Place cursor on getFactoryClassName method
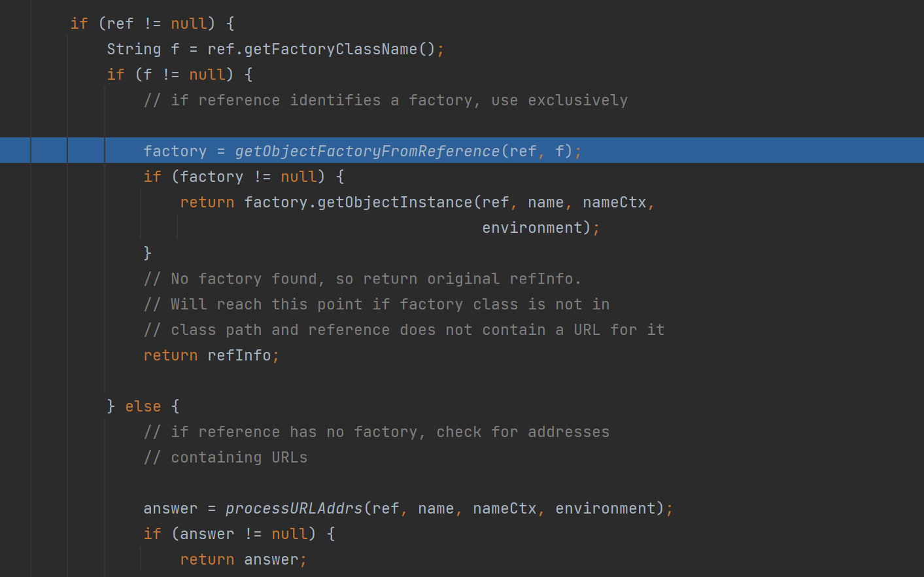This screenshot has width=924, height=577. point(330,49)
